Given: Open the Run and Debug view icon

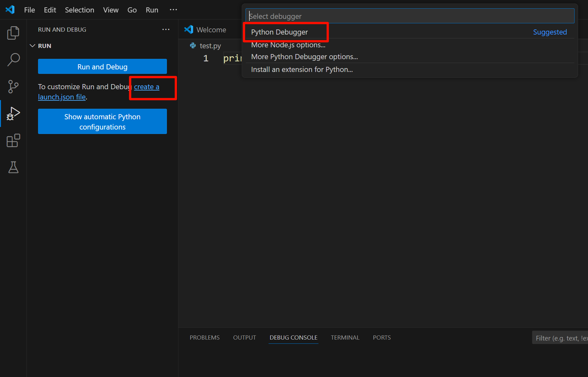Looking at the screenshot, I should [x=13, y=114].
